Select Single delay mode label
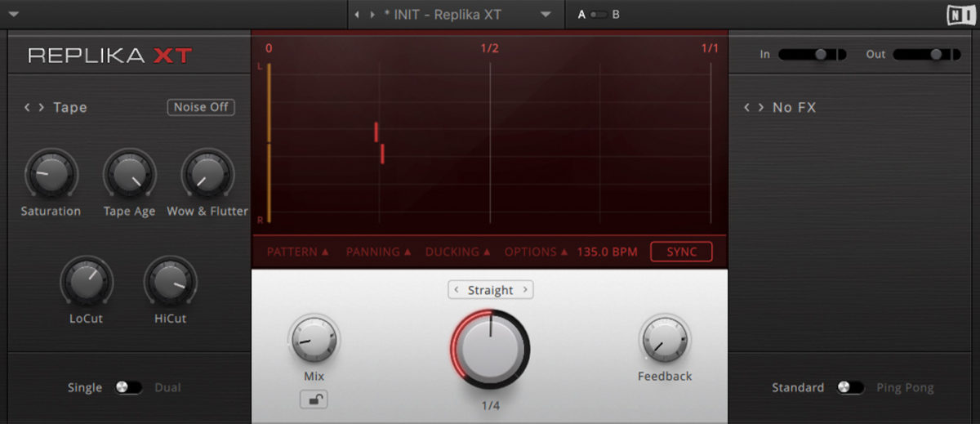Viewport: 980px width, 424px height. pyautogui.click(x=85, y=388)
